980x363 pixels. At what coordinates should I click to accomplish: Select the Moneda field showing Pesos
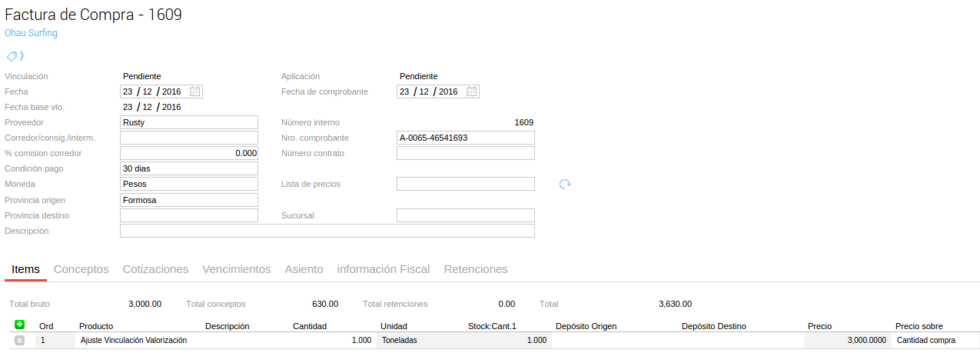188,185
